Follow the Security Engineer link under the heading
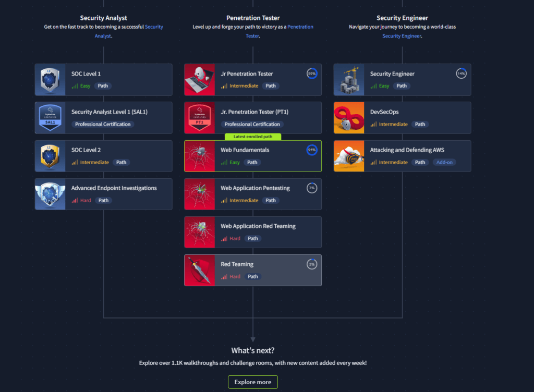The width and height of the screenshot is (534, 392). pos(402,36)
